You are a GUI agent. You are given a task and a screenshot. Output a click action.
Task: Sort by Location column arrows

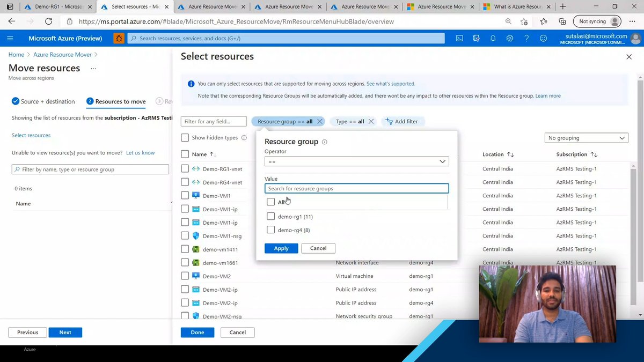[x=510, y=154]
